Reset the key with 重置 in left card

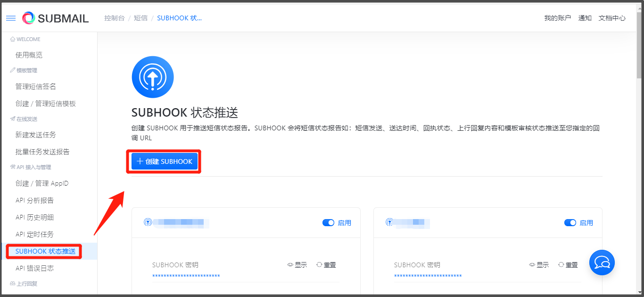[326, 265]
